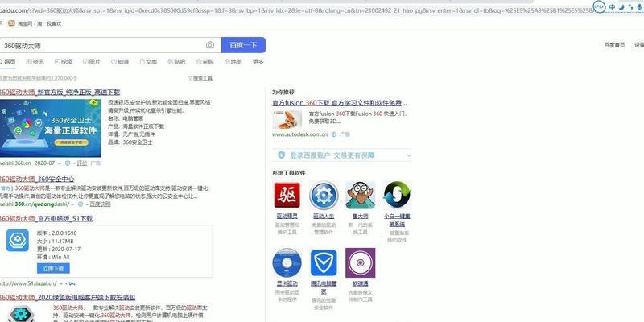This screenshot has height=322, width=644.
Task: Open the recommended link 官方fusion 360下载
Action: (x=339, y=103)
